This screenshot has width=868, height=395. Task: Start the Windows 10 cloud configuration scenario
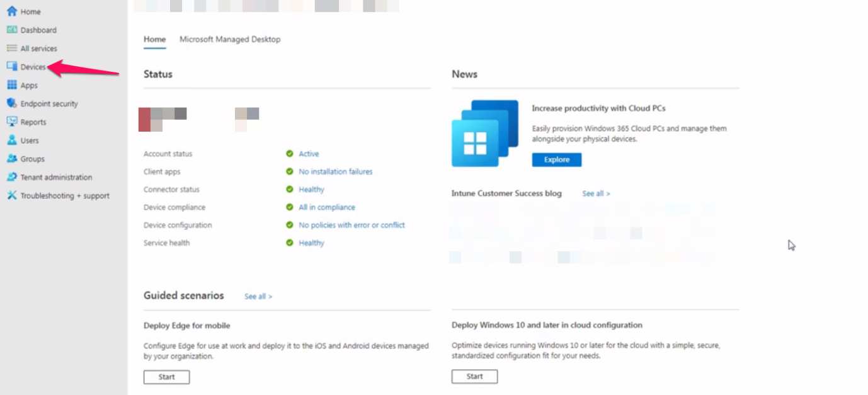[x=474, y=376]
